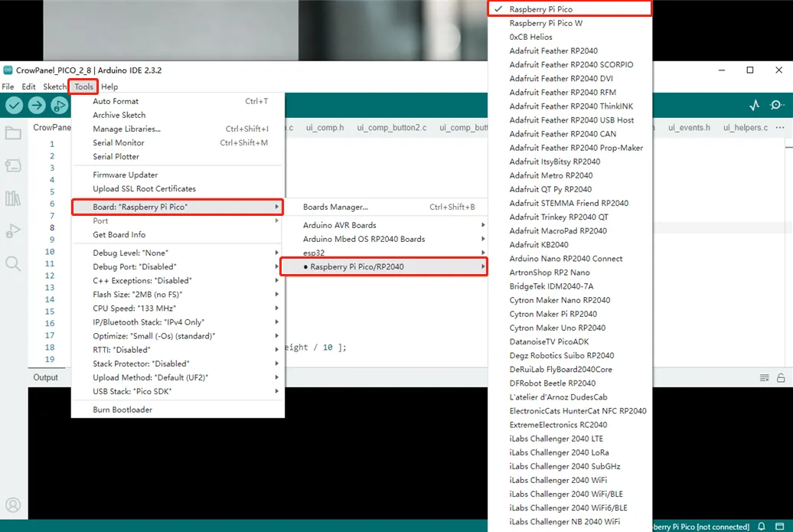Expand the esp32 boards submenu

pyautogui.click(x=387, y=253)
